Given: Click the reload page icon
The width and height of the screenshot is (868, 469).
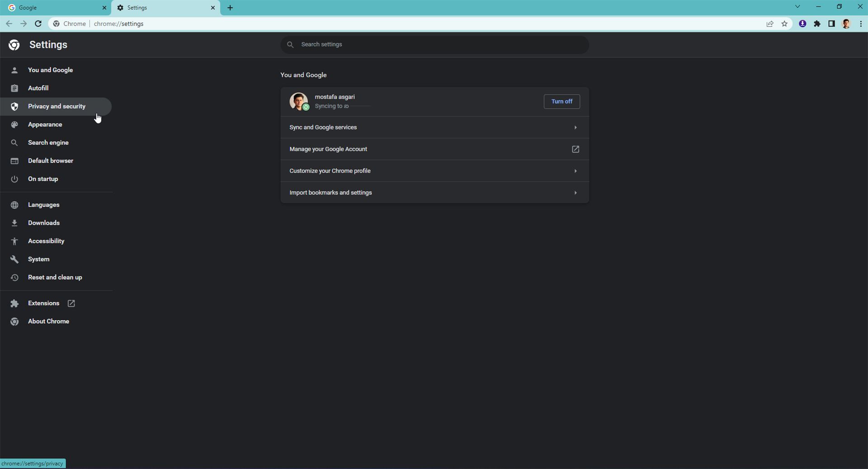Looking at the screenshot, I should [38, 24].
